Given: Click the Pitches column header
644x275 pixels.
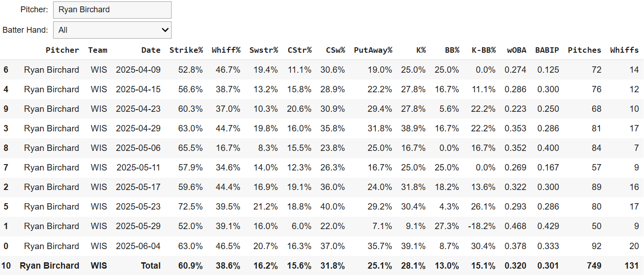Looking at the screenshot, I should point(585,50).
